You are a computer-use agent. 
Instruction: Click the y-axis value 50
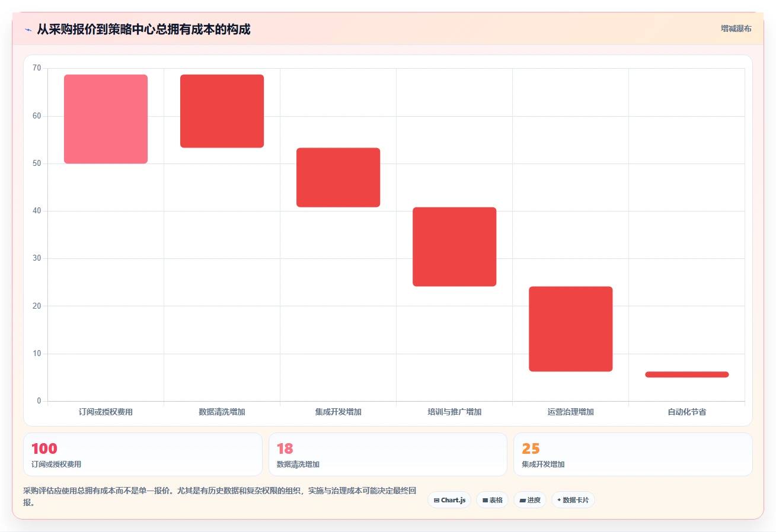37,164
